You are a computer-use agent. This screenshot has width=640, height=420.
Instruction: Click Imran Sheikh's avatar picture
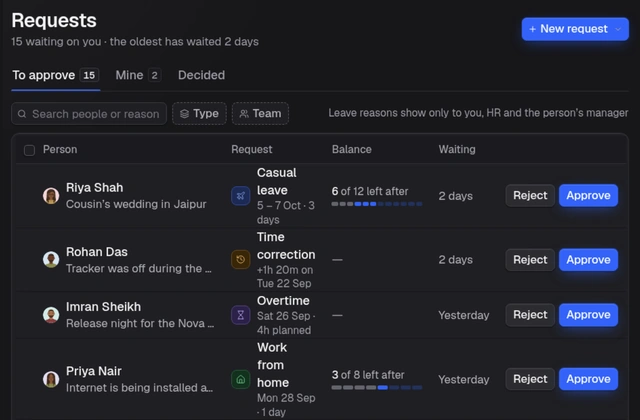[51, 315]
